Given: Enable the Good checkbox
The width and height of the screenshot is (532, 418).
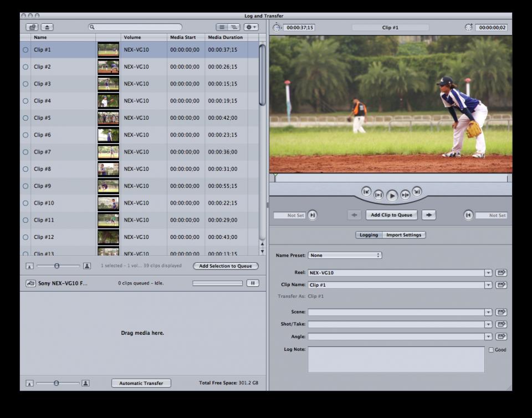Looking at the screenshot, I should pyautogui.click(x=491, y=350).
